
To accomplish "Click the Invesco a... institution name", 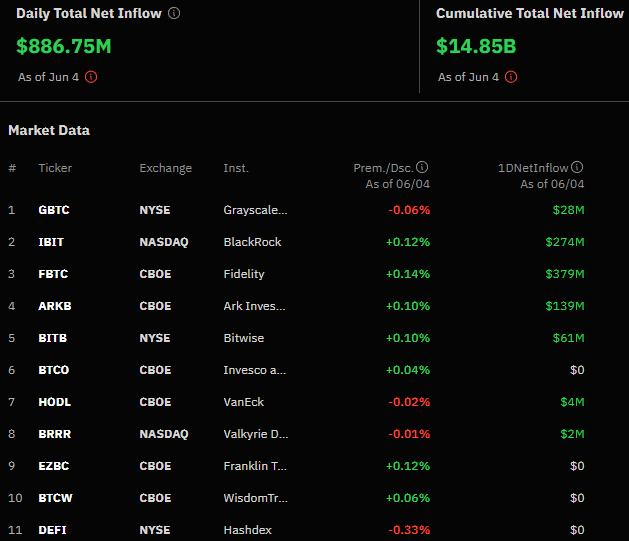I will [x=255, y=370].
